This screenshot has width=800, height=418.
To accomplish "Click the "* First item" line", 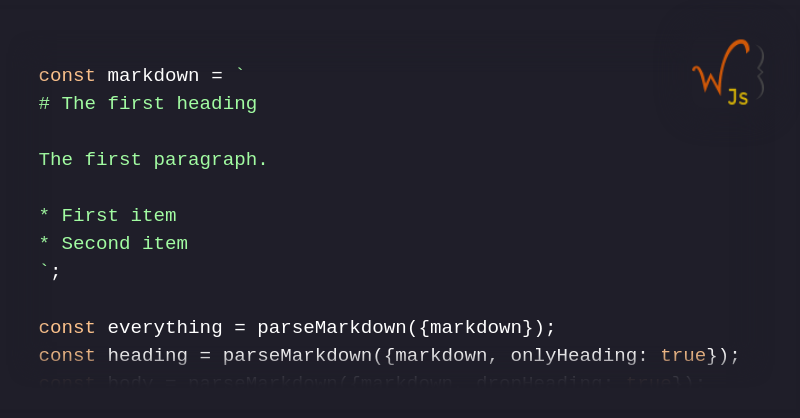I will [x=107, y=216].
